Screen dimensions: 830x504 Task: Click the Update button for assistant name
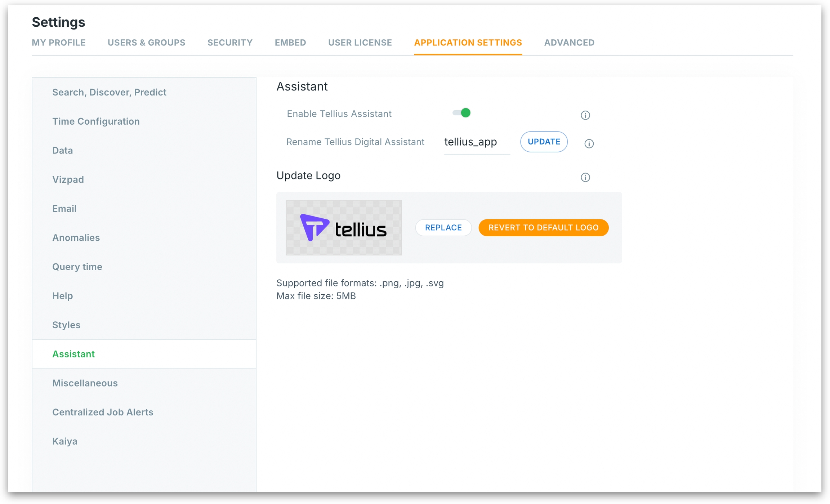pyautogui.click(x=544, y=142)
